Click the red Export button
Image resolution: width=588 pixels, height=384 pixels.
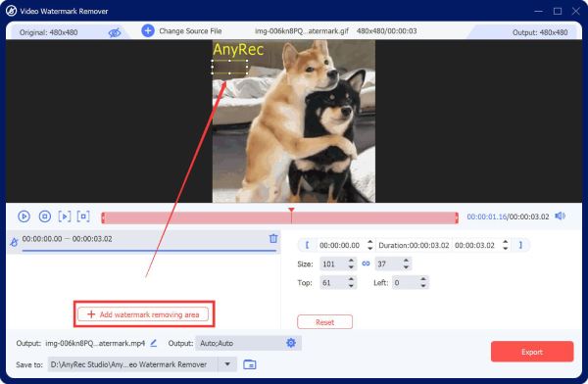point(532,352)
